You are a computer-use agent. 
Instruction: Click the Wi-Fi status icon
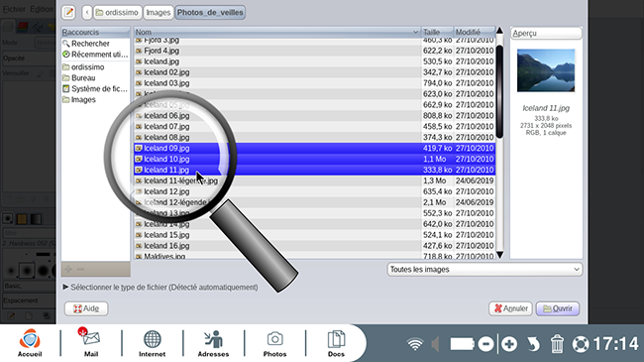(415, 344)
